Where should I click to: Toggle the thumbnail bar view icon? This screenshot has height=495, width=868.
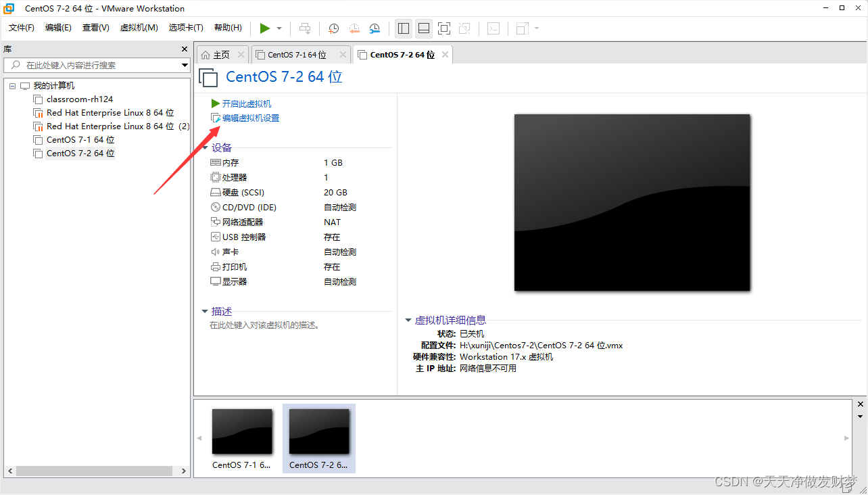pyautogui.click(x=424, y=28)
